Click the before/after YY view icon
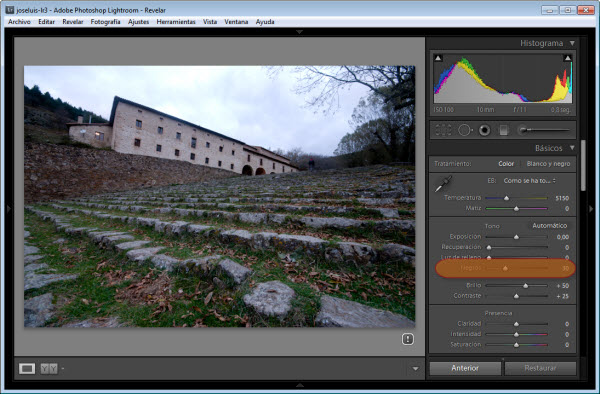Image resolution: width=600 pixels, height=394 pixels. click(49, 368)
